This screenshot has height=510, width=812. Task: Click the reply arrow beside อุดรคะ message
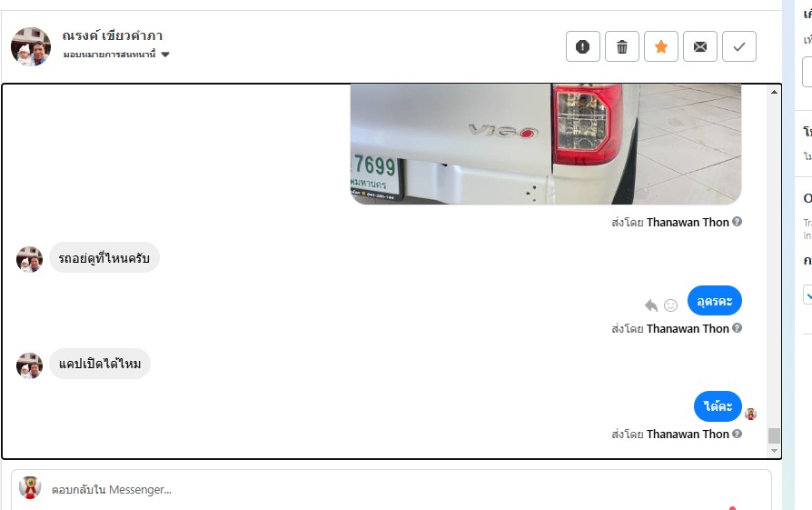tap(651, 305)
